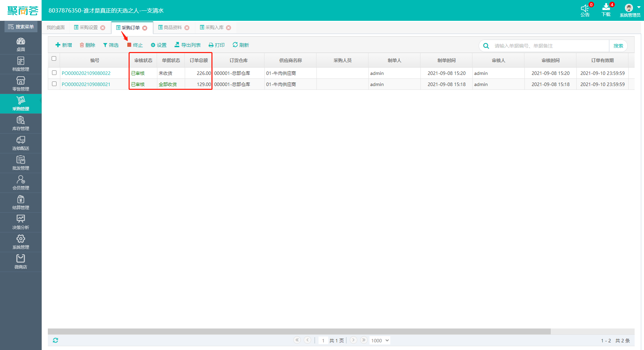Close the 采购订单 tab
This screenshot has height=350, width=644.
145,28
